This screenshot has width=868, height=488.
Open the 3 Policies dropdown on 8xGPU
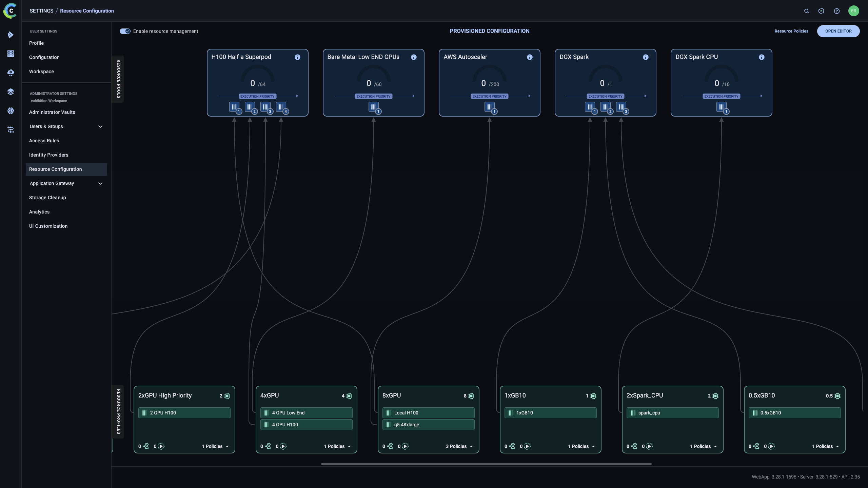459,446
